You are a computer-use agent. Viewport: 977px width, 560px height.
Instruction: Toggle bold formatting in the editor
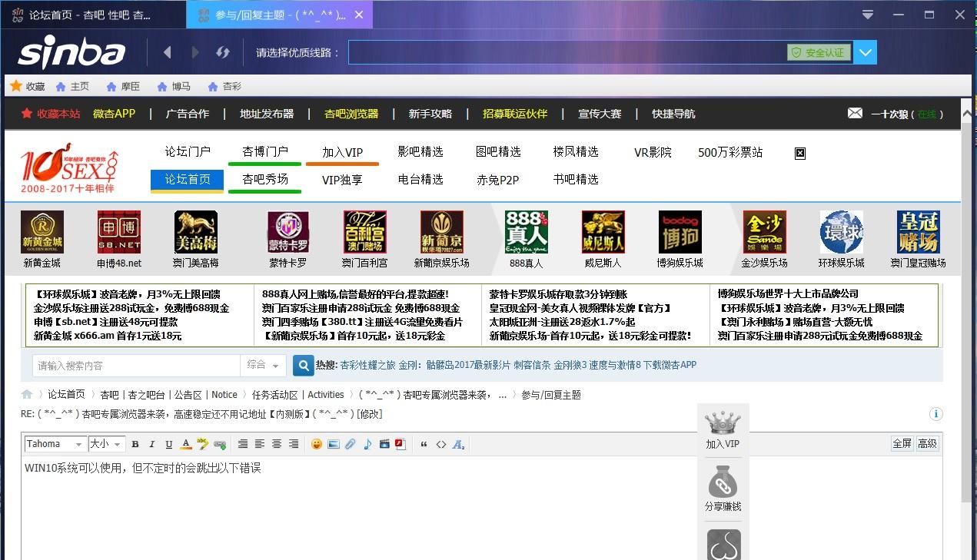coord(135,444)
